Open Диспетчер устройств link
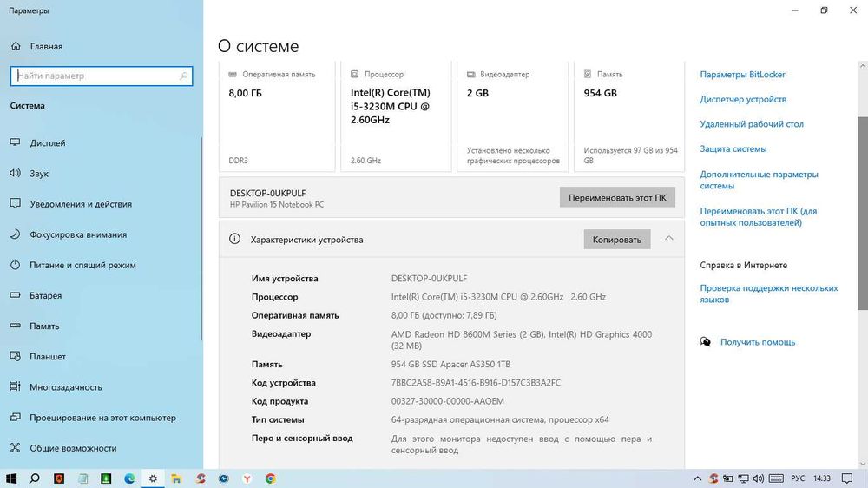 tap(743, 99)
